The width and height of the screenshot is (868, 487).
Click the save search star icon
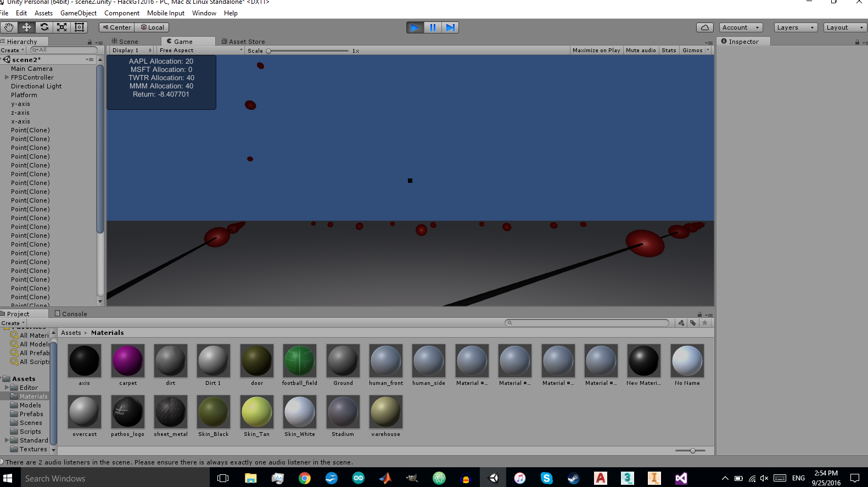(705, 323)
